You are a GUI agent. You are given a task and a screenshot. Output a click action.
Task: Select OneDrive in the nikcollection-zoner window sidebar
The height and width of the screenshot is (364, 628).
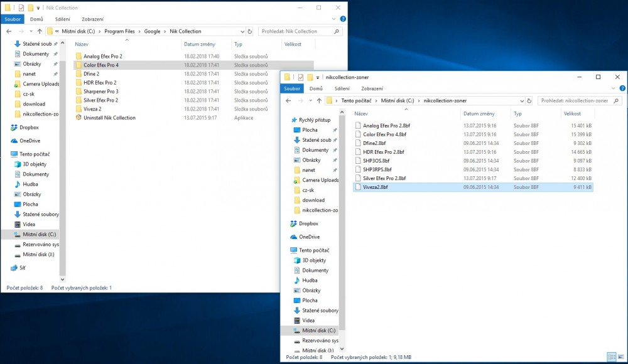pos(309,237)
